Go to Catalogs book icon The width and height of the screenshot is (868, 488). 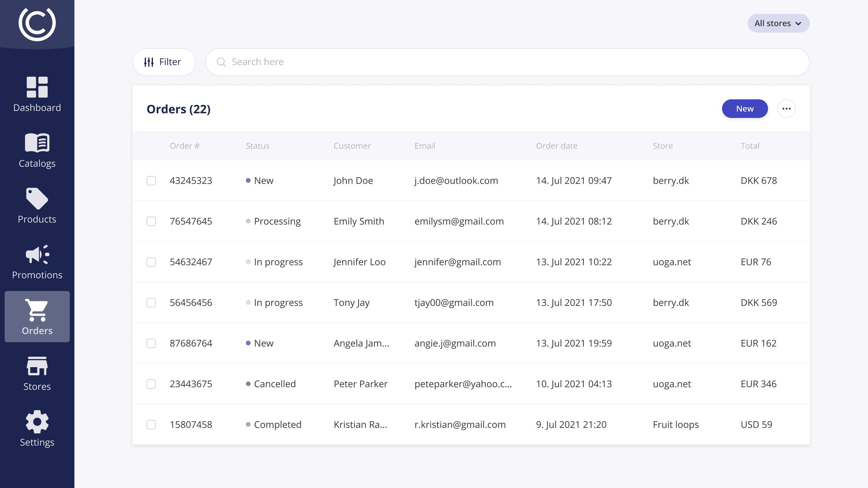pyautogui.click(x=37, y=143)
